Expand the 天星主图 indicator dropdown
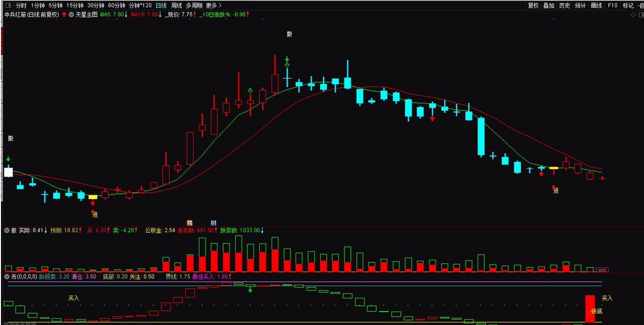The height and width of the screenshot is (325, 644). pos(71,15)
